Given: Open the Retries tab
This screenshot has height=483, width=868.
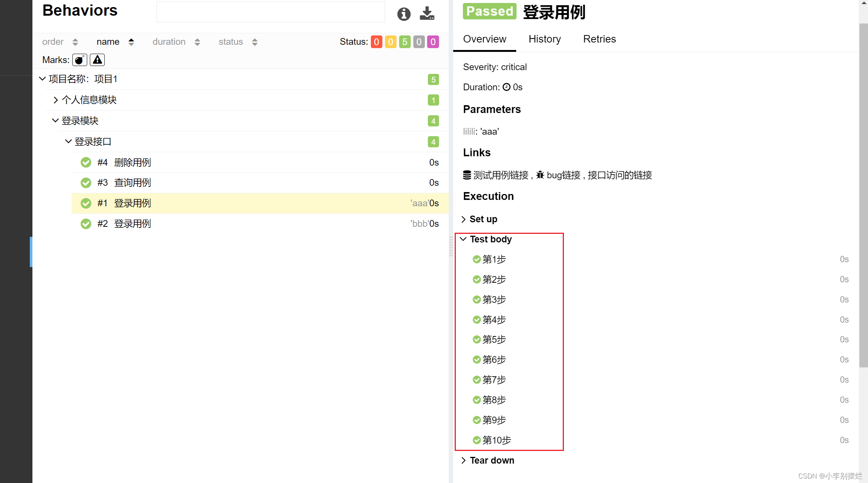Looking at the screenshot, I should [599, 39].
